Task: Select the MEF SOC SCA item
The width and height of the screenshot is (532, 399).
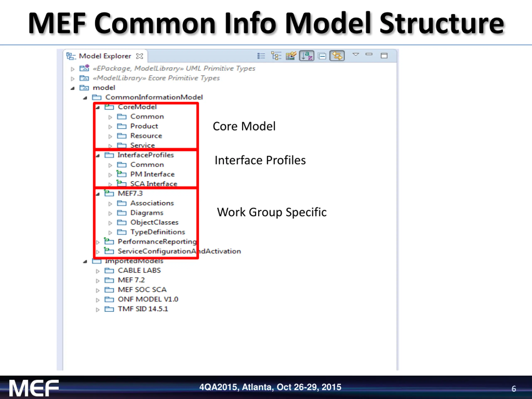Action: coord(142,290)
